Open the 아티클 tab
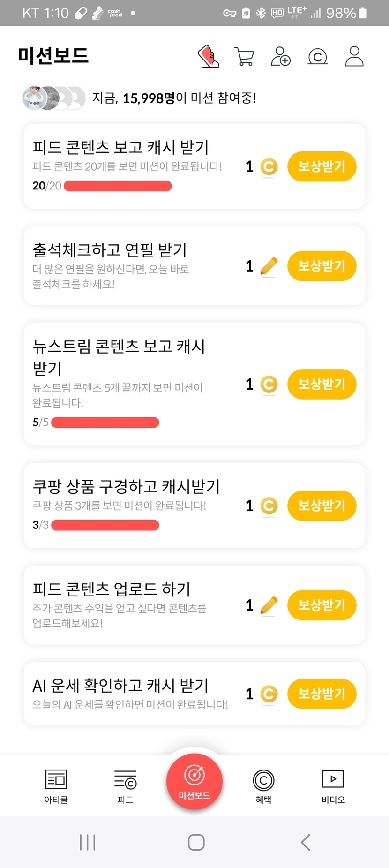The height and width of the screenshot is (868, 389). point(56,786)
